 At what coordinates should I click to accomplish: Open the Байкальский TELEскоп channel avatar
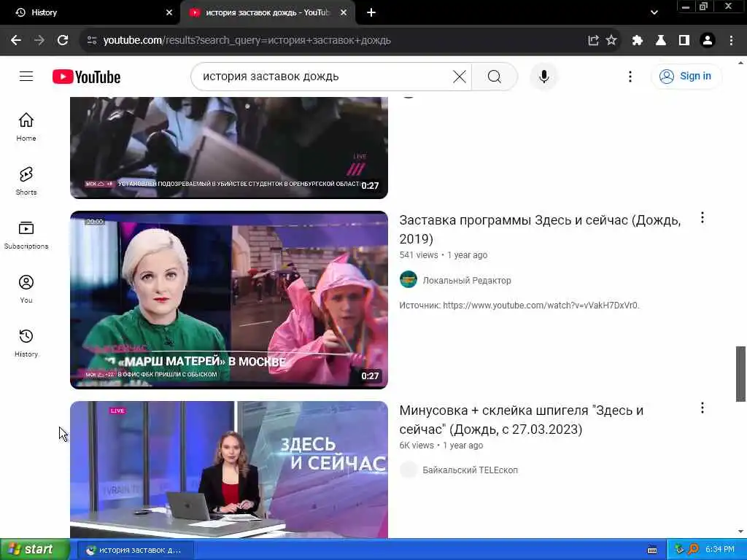click(x=409, y=470)
